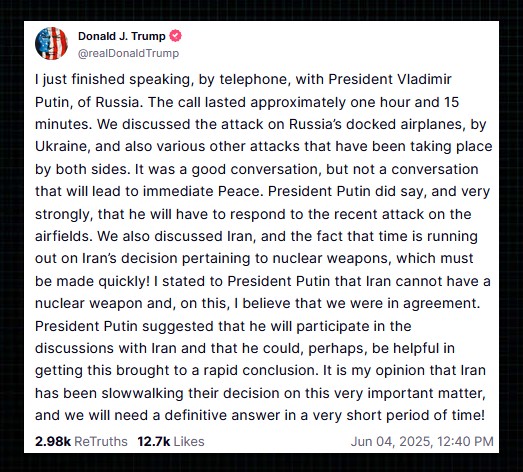Select the ReTruths label

pyautogui.click(x=101, y=441)
